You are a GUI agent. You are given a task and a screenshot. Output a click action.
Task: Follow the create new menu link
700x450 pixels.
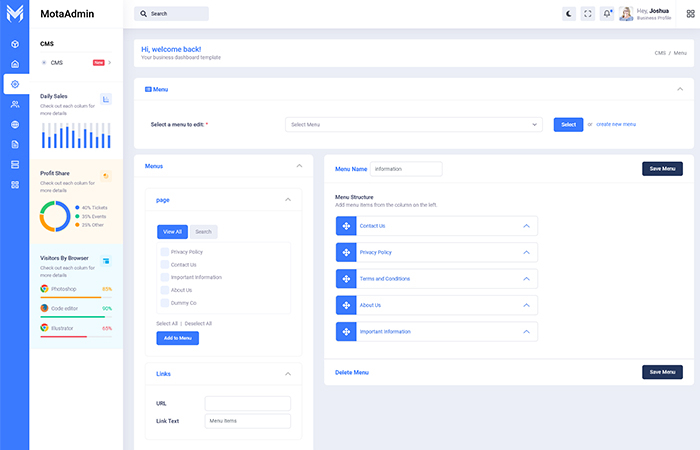[616, 124]
